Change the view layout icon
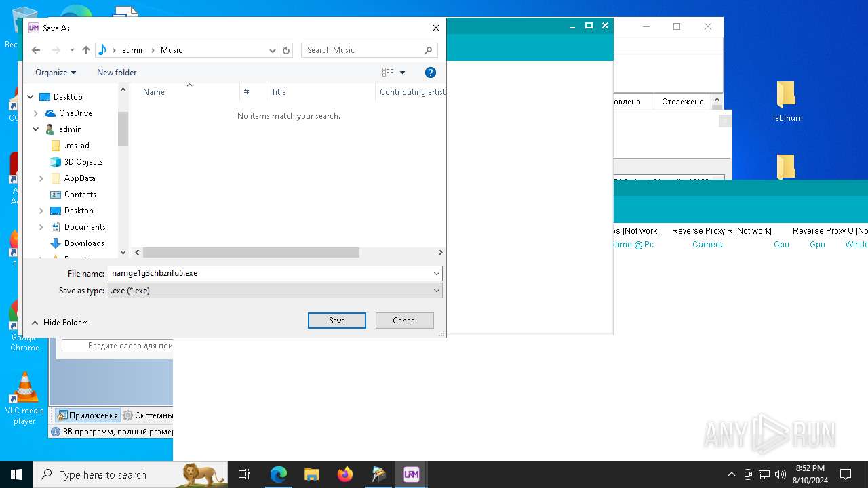The height and width of the screenshot is (488, 868). tap(388, 73)
